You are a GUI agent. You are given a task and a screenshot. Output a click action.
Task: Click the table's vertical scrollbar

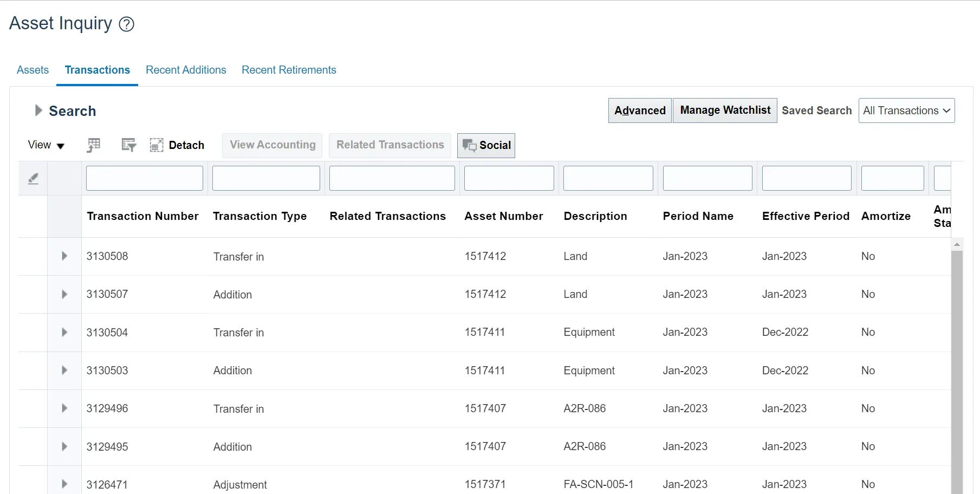coord(957,368)
